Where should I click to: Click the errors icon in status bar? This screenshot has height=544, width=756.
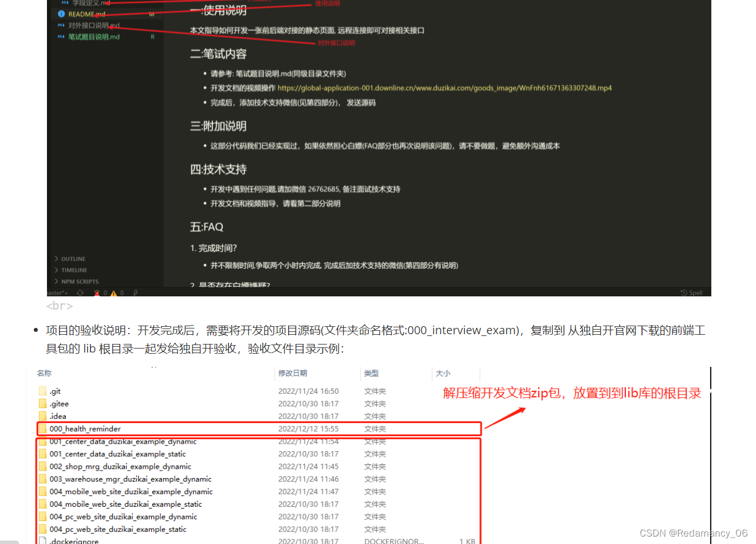[x=97, y=293]
